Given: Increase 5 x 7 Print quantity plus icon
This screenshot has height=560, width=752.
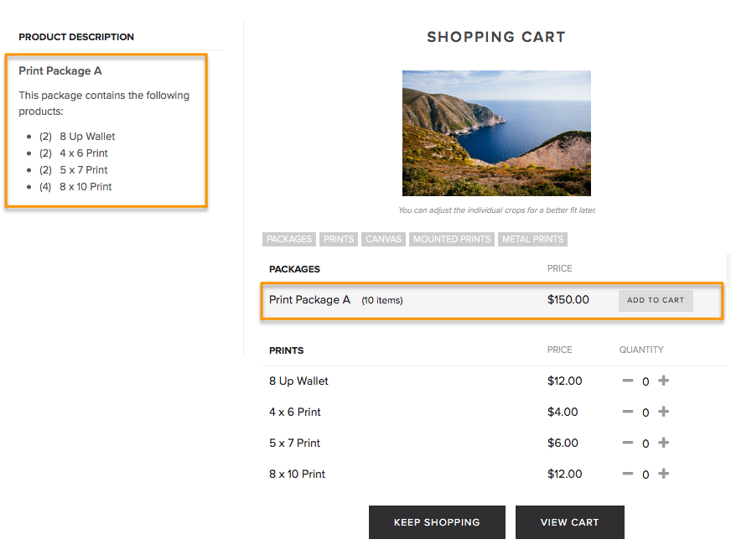Looking at the screenshot, I should point(663,443).
